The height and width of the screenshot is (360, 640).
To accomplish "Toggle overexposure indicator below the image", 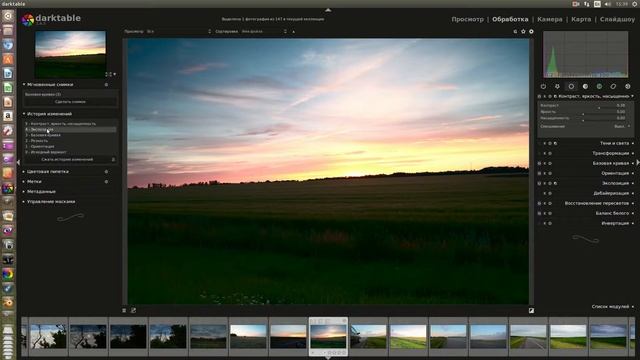I will point(531,311).
